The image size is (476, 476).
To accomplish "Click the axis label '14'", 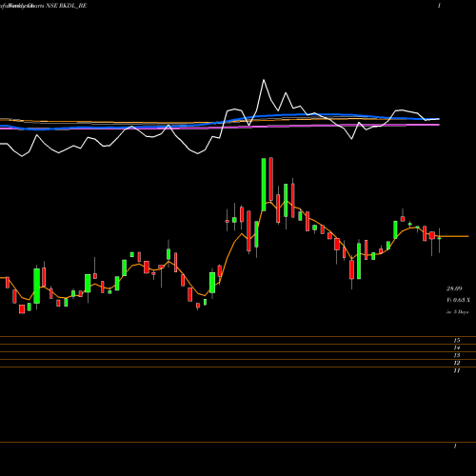I will click(457, 348).
